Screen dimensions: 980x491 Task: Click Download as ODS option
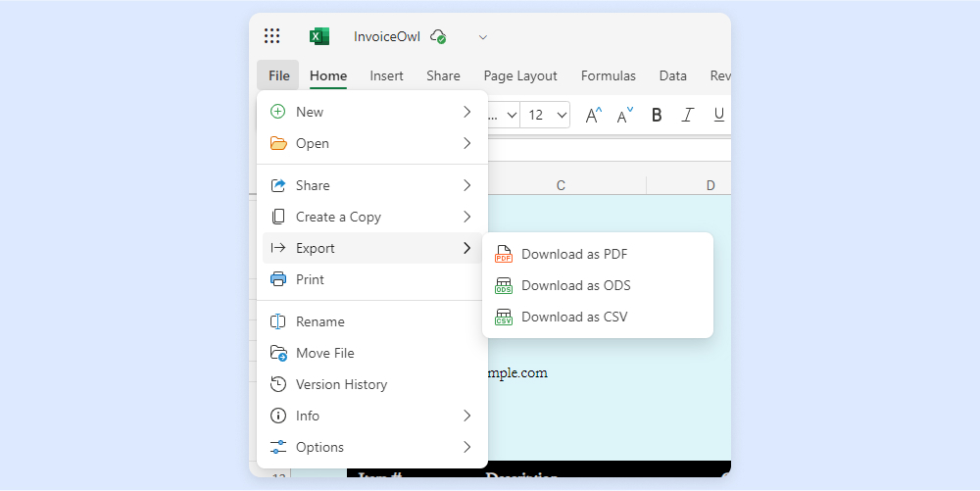pos(575,285)
